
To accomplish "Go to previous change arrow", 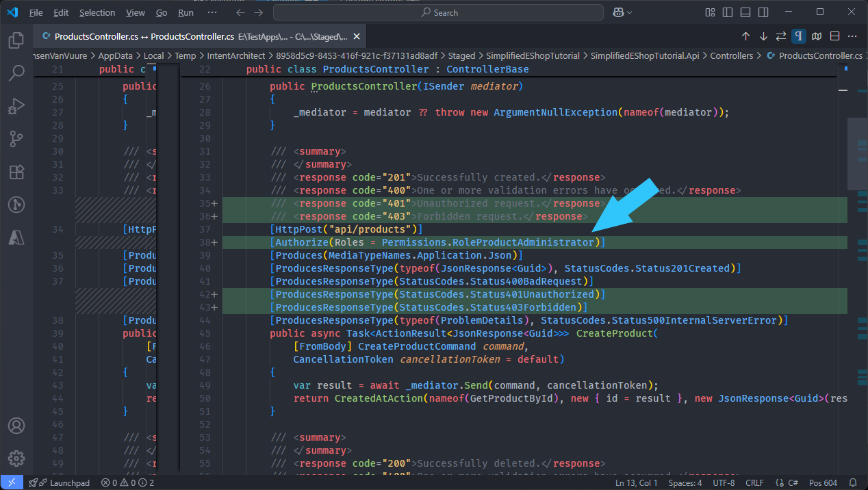I will [746, 36].
